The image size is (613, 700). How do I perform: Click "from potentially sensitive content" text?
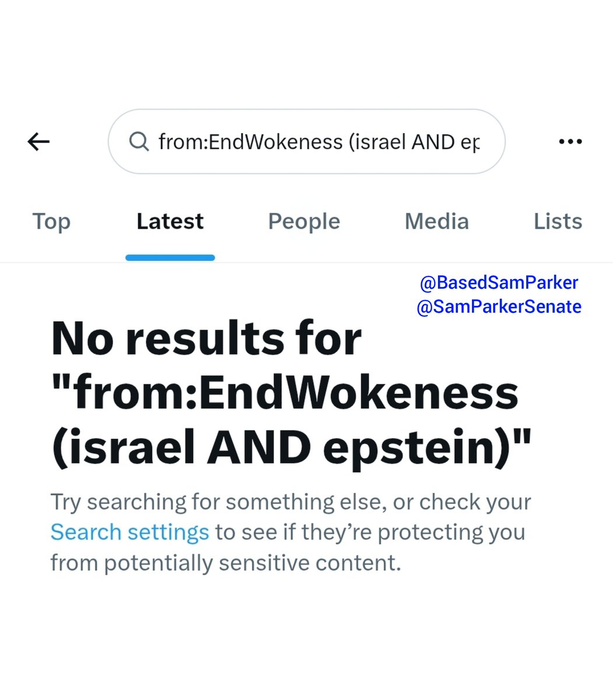pos(226,563)
